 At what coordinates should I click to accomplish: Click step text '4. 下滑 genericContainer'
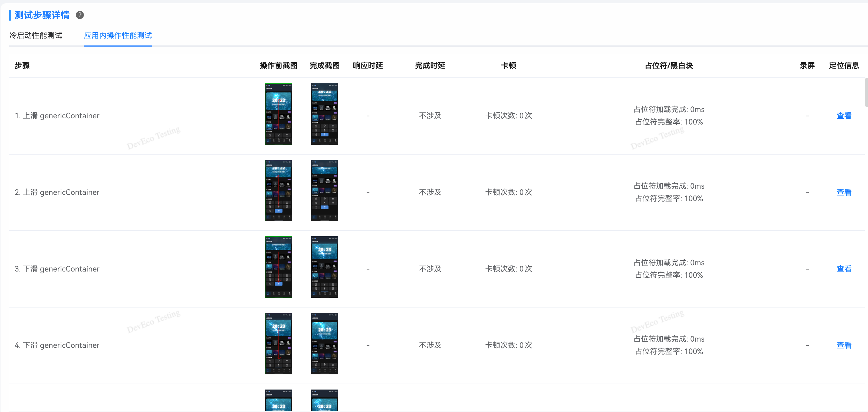tap(57, 345)
